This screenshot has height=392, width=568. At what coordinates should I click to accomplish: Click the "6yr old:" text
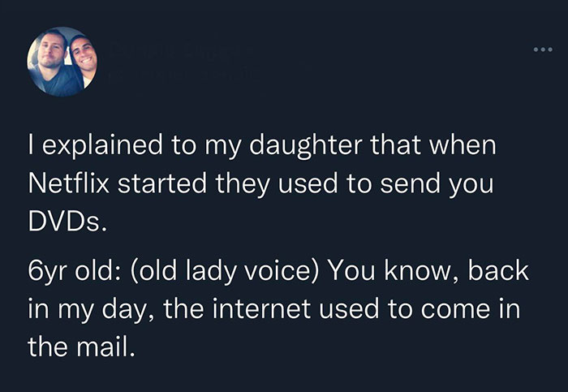[x=71, y=271]
